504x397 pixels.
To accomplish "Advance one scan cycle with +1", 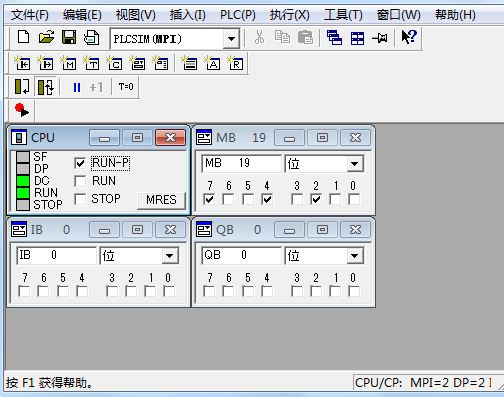I will [x=96, y=87].
